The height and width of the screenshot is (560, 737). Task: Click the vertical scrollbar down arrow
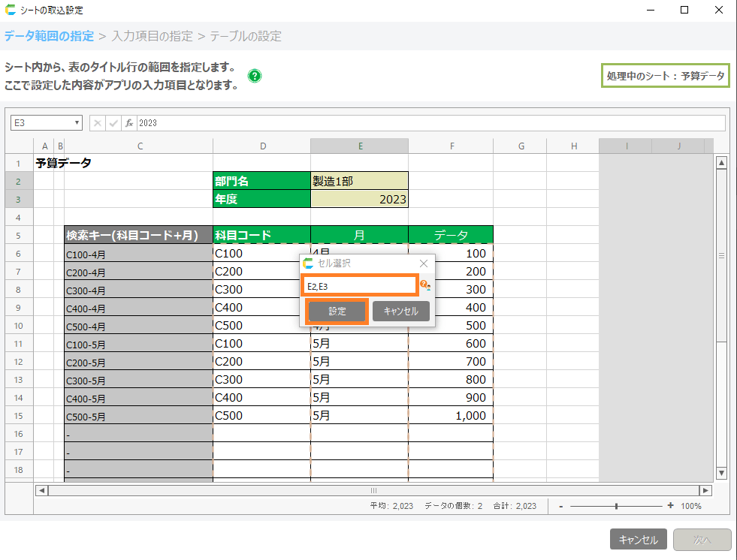pyautogui.click(x=721, y=473)
